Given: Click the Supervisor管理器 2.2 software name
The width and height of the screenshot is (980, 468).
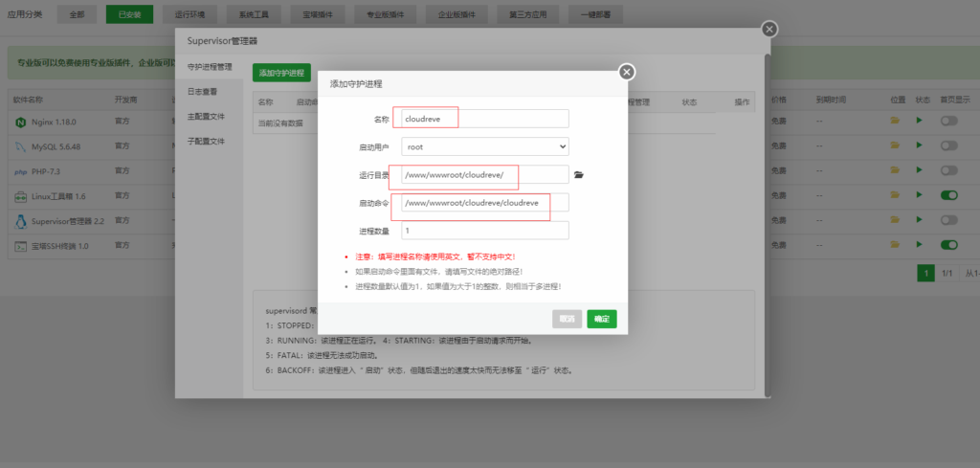Looking at the screenshot, I should tap(68, 220).
